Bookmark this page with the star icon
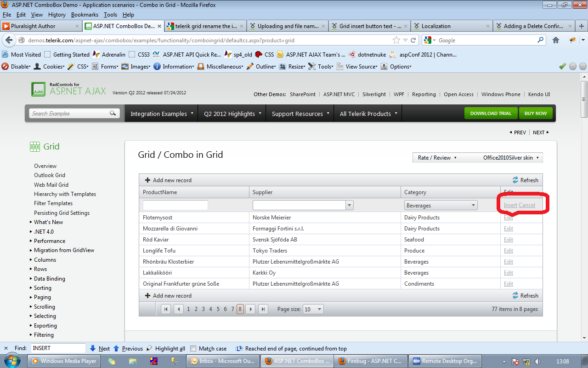This screenshot has width=588, height=368. pyautogui.click(x=396, y=40)
